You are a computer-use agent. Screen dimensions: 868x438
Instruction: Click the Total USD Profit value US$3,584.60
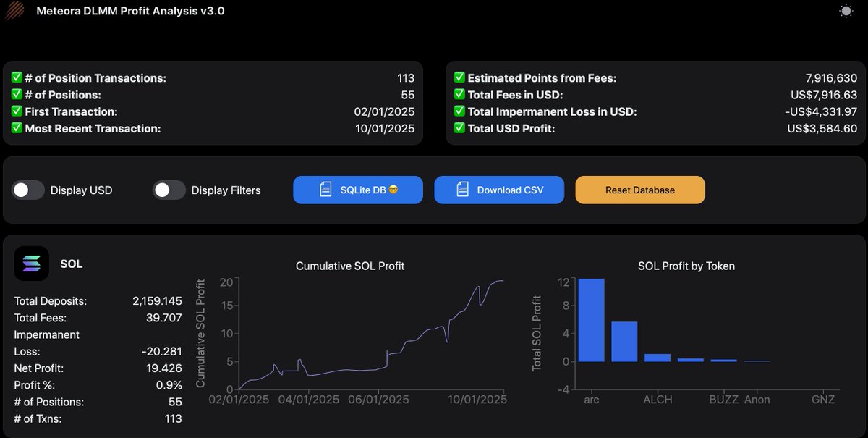822,128
